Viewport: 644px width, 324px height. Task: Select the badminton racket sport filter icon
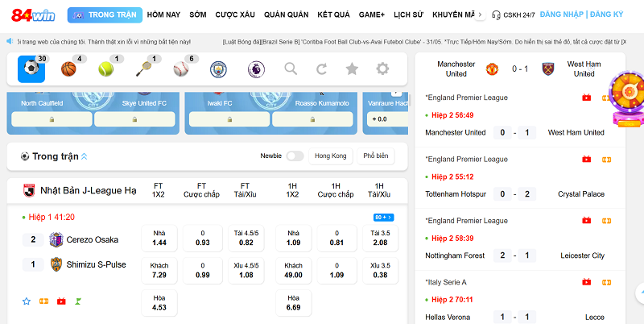click(x=143, y=69)
